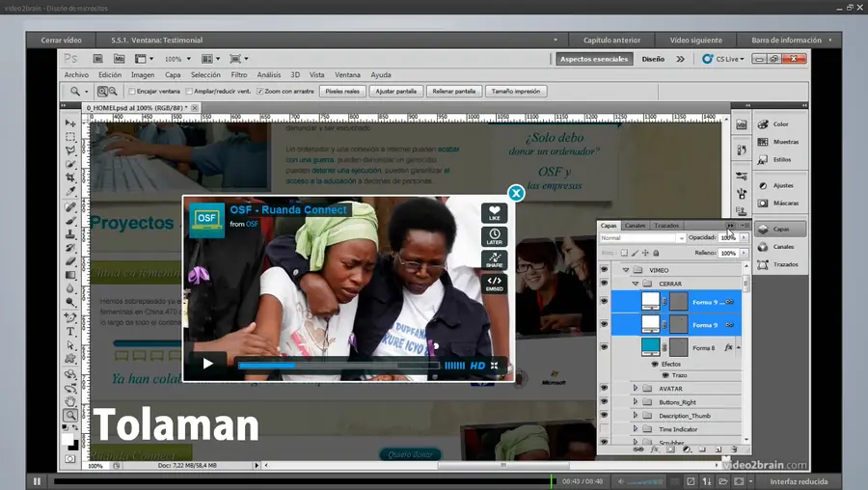Pause the video2brain tutorial playback
The width and height of the screenshot is (868, 490).
click(x=38, y=481)
